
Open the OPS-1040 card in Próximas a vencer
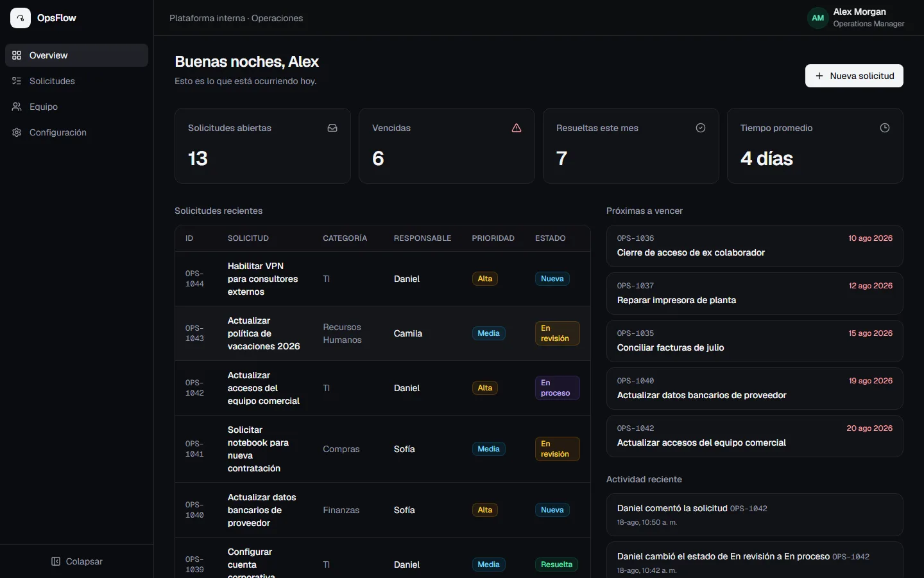tap(755, 389)
